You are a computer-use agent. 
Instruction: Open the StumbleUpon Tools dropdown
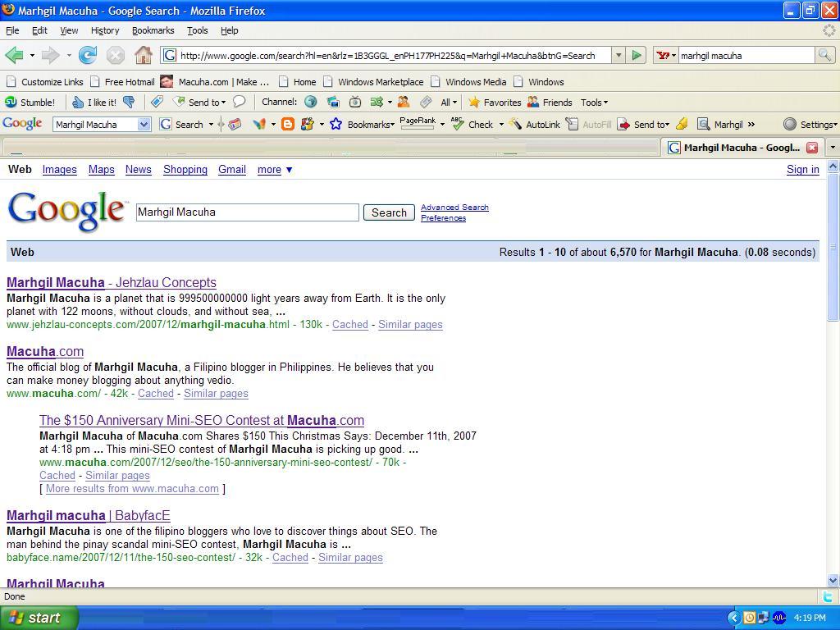594,103
